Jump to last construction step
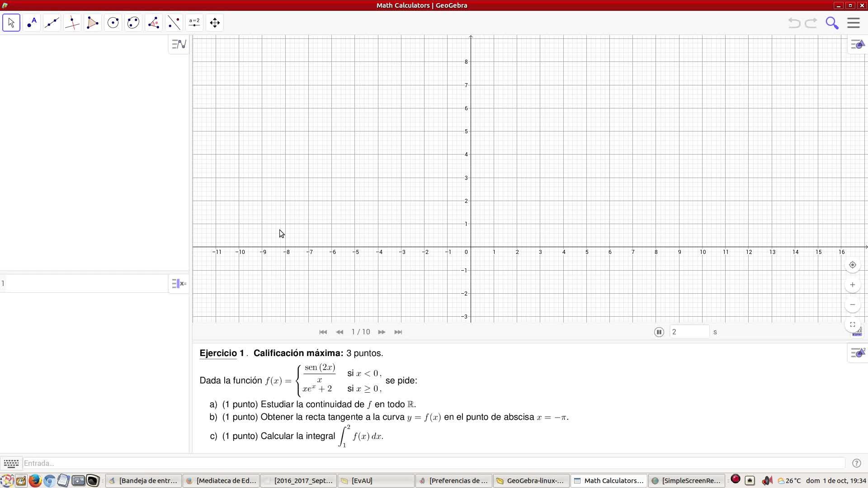This screenshot has height=488, width=868. [398, 332]
